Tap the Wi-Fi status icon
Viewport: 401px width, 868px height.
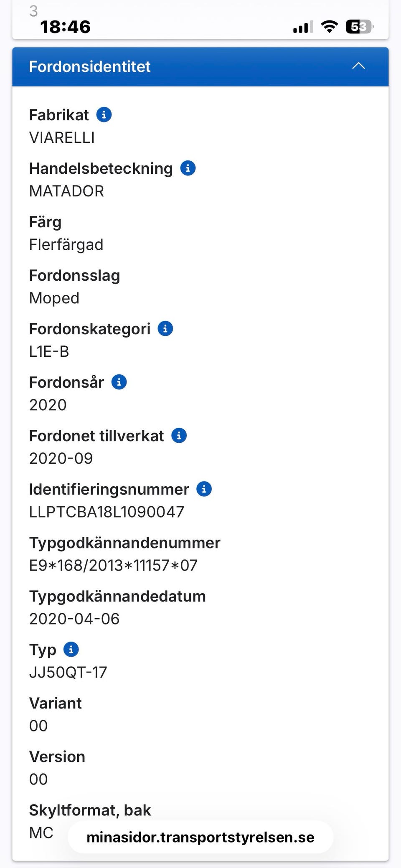click(x=329, y=27)
